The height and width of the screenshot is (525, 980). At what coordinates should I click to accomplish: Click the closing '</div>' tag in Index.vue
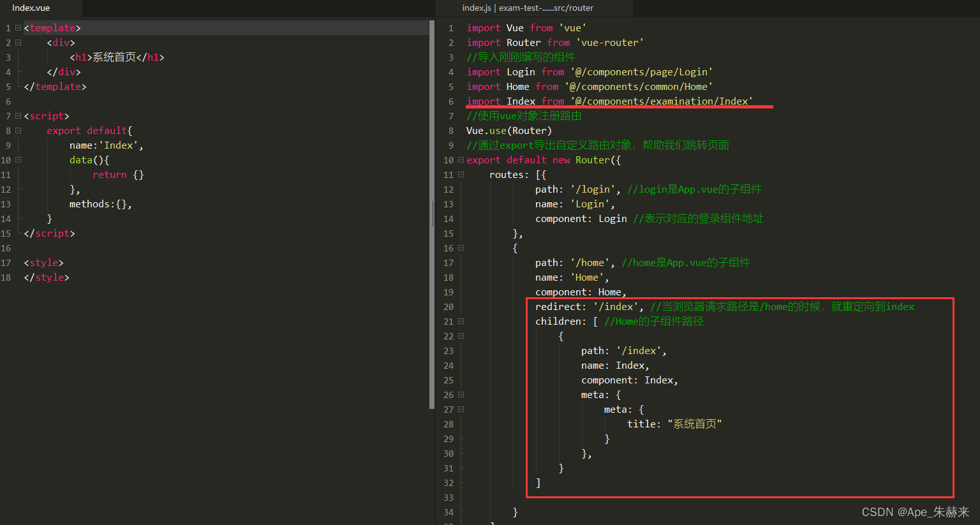coord(64,72)
